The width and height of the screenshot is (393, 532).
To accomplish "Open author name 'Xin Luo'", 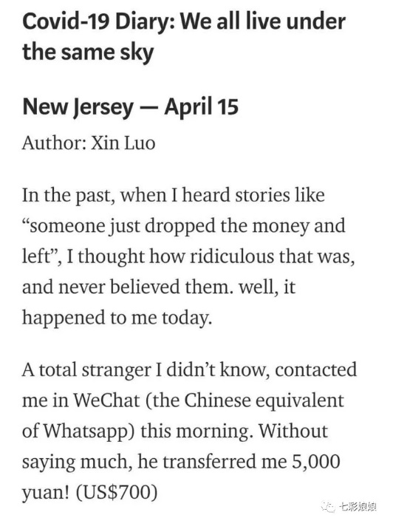I will [123, 143].
